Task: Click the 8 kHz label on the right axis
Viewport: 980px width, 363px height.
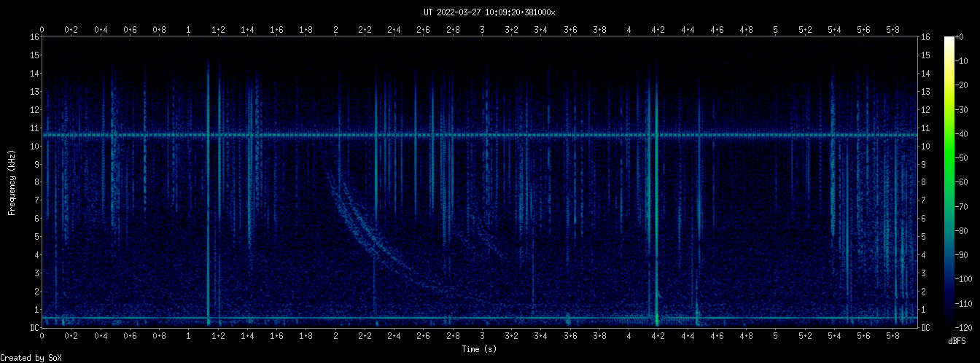Action: click(925, 182)
